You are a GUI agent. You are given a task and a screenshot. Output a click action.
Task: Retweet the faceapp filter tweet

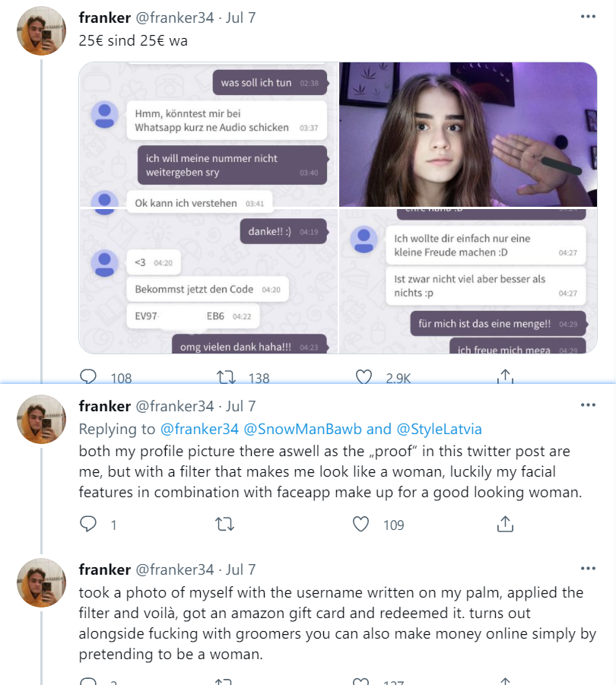(225, 524)
